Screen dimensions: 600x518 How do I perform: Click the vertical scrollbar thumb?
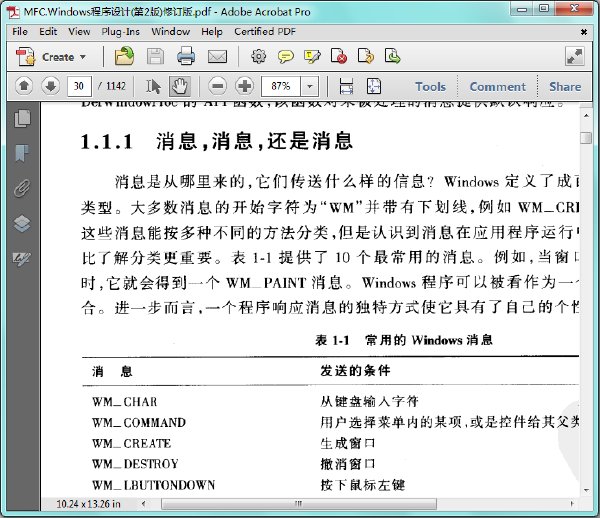(586, 138)
